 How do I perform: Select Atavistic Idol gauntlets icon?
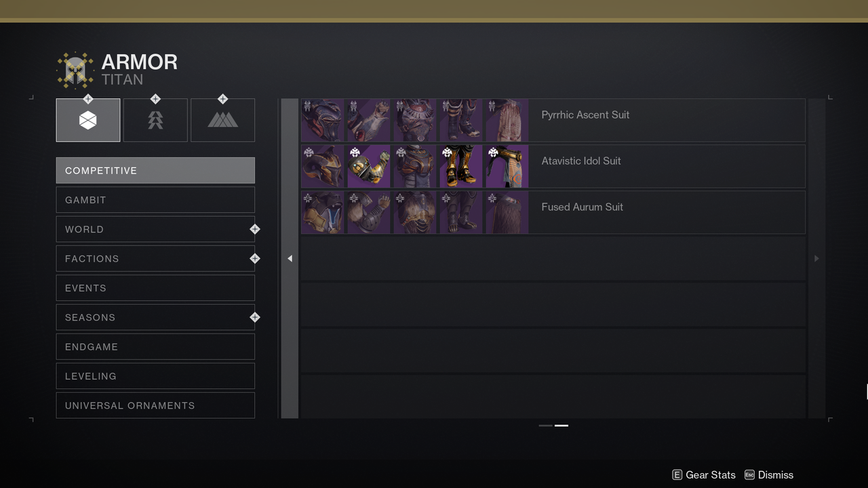369,166
